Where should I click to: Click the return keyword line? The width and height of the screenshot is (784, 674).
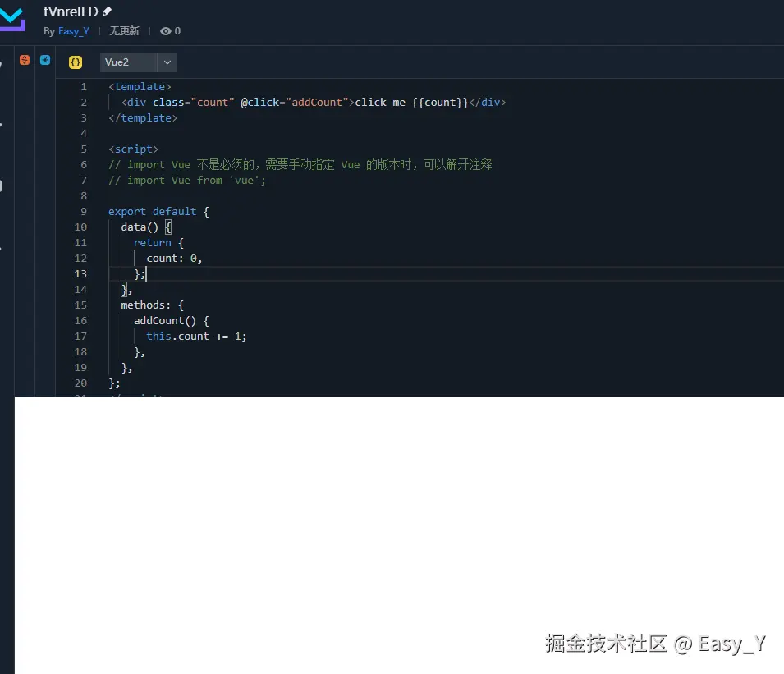tap(158, 242)
